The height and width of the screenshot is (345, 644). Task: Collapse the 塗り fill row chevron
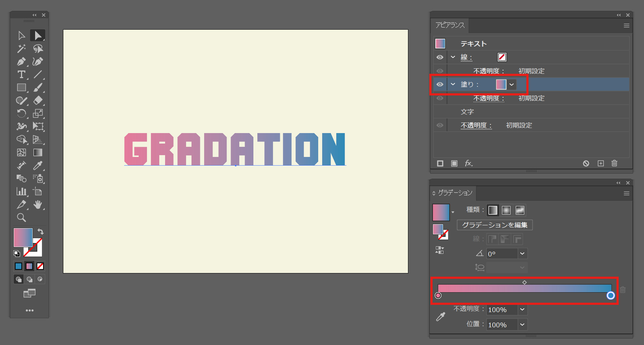click(453, 84)
